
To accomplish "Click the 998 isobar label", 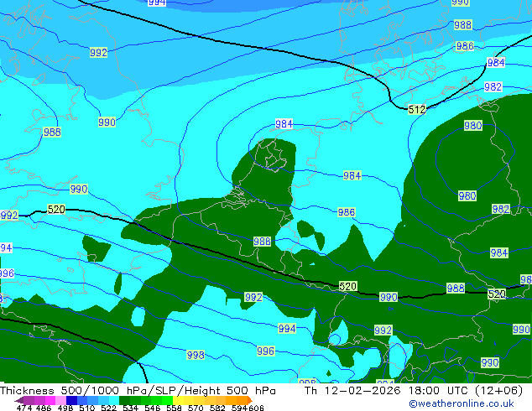I will [196, 355].
